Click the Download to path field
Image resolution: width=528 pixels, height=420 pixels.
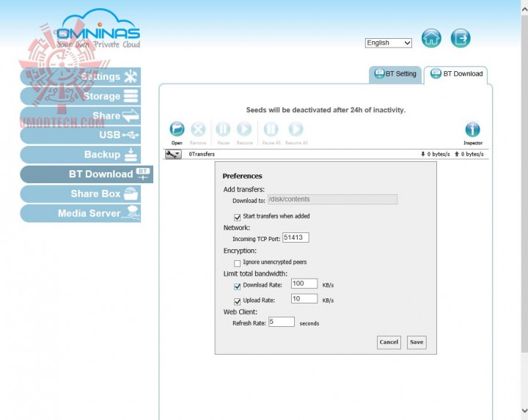coord(332,199)
